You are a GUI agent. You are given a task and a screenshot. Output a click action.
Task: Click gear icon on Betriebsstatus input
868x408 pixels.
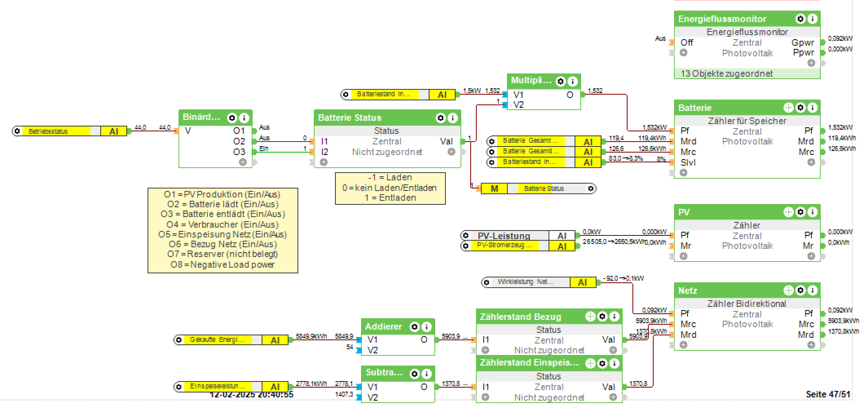(x=17, y=131)
